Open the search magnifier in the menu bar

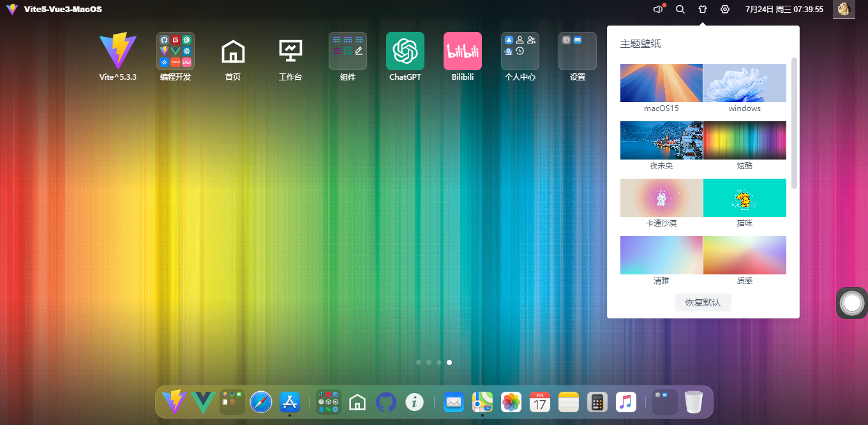coord(680,10)
